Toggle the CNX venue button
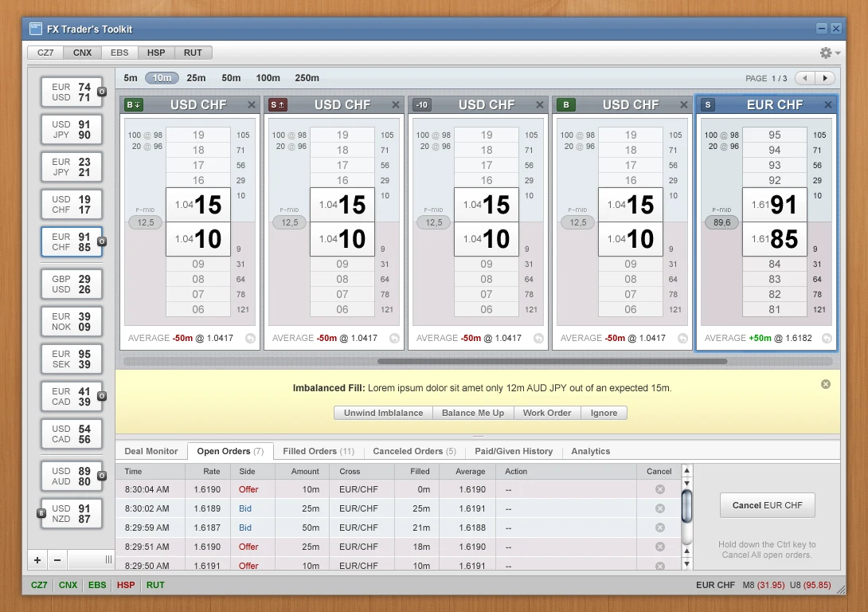This screenshot has height=612, width=868. point(83,53)
